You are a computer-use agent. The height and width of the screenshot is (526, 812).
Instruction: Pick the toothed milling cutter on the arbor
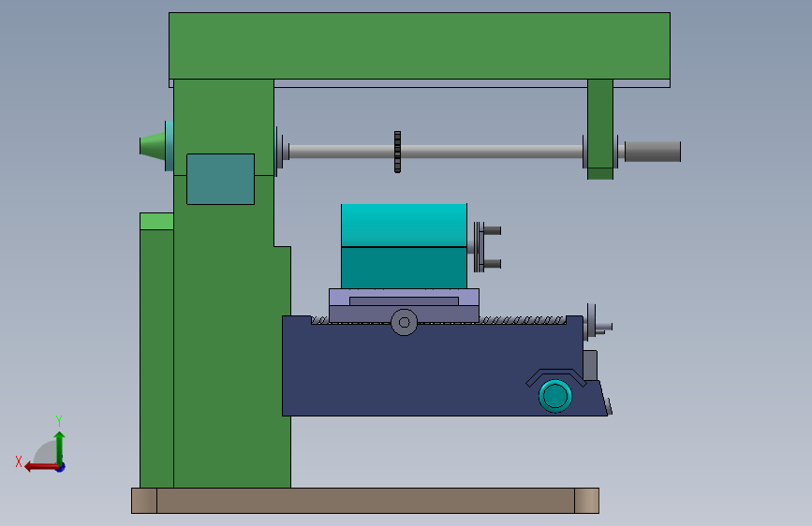tap(397, 152)
